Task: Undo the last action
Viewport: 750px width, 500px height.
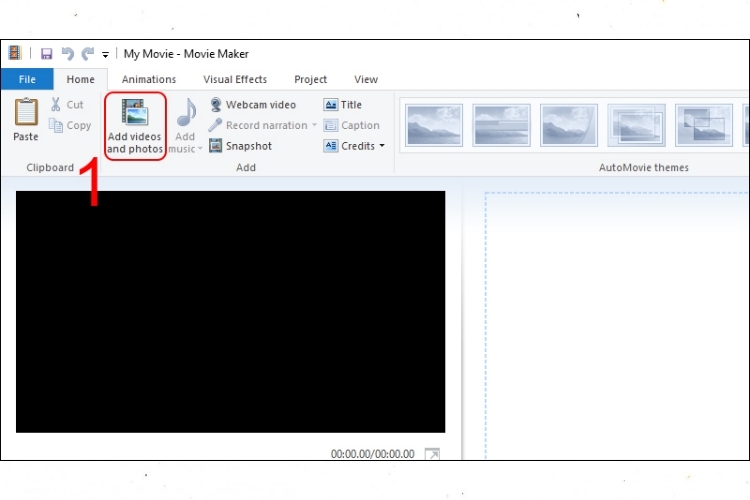Action: click(x=67, y=54)
